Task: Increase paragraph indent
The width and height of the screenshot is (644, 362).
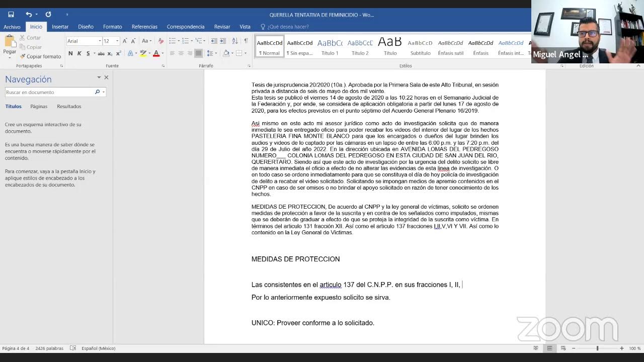Action: pos(223,41)
